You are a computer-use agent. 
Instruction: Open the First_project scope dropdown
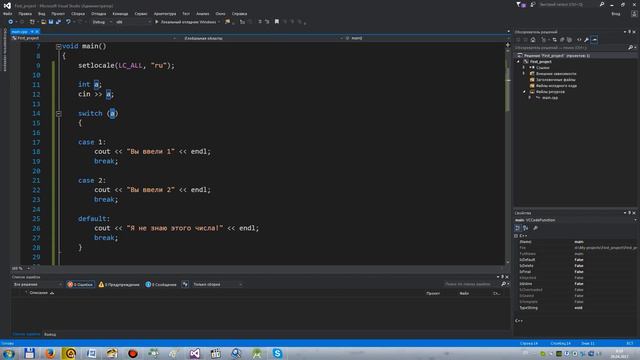tap(94, 38)
